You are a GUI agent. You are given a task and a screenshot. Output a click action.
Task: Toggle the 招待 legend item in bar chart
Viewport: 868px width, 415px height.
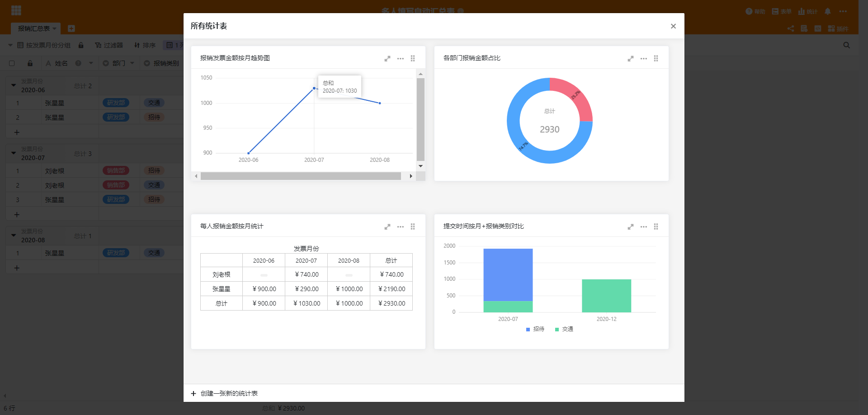[535, 329]
